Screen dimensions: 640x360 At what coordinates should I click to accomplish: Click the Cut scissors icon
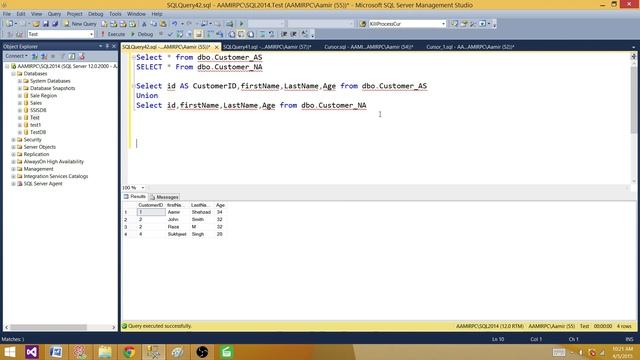(x=144, y=24)
